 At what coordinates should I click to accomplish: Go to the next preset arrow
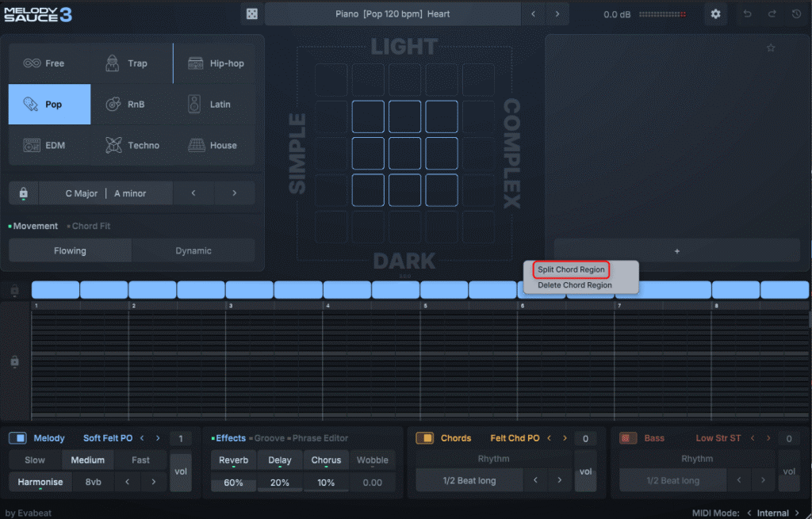pos(557,14)
